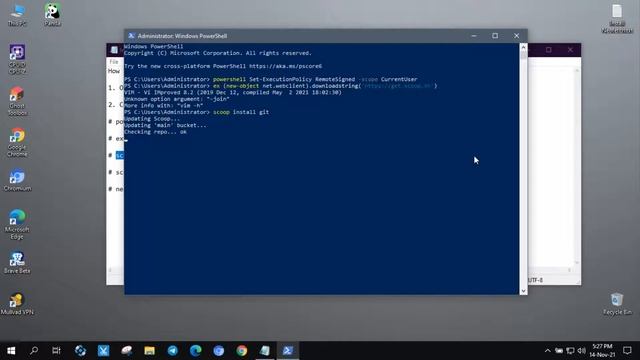Viewport: 640px width, 360px height.
Task: Show hidden system tray icons
Action: click(x=548, y=351)
